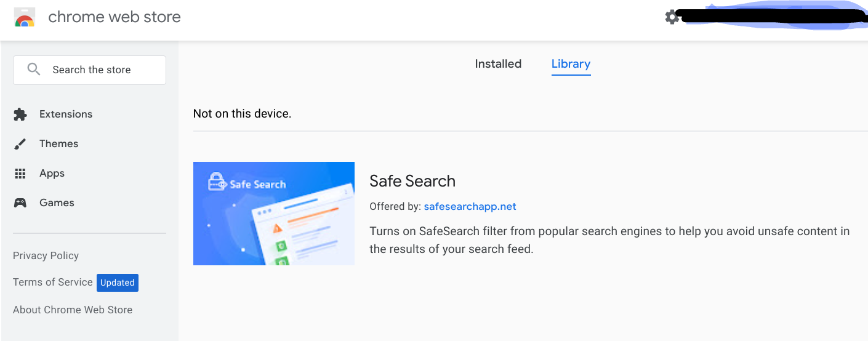The height and width of the screenshot is (341, 868).
Task: Click the Chrome Web Store logo icon
Action: coord(25,17)
